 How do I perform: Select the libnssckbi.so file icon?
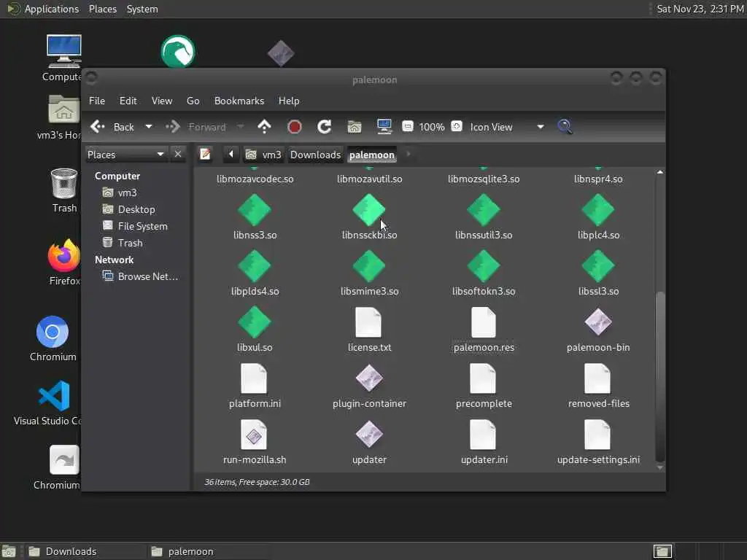[369, 209]
